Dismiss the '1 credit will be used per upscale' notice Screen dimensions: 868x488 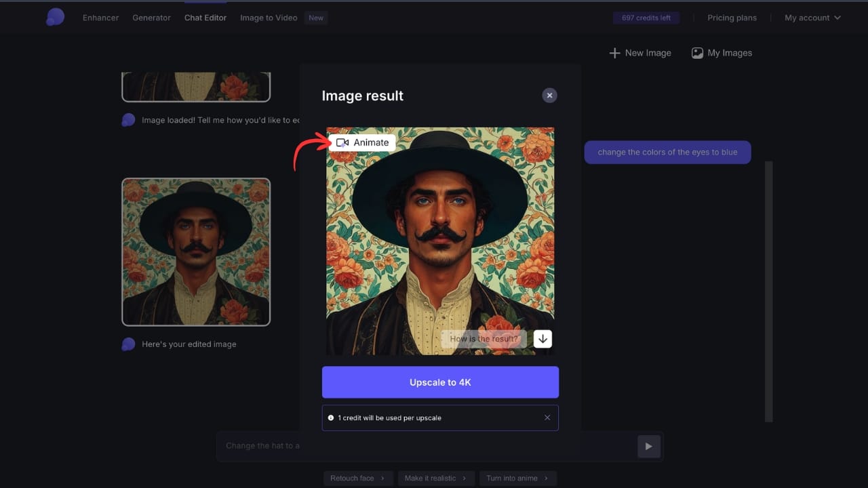point(547,418)
